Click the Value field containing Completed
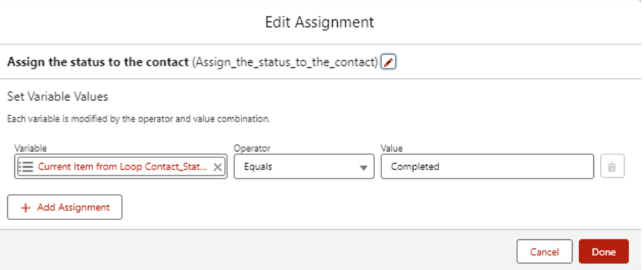Screen dimensions: 644x270 tap(487, 166)
